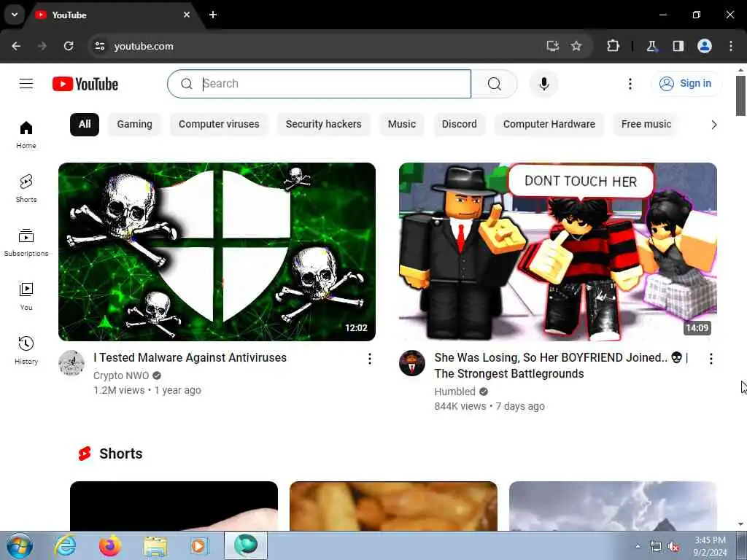Viewport: 747px width, 560px height.
Task: Reload the page
Action: 69,46
